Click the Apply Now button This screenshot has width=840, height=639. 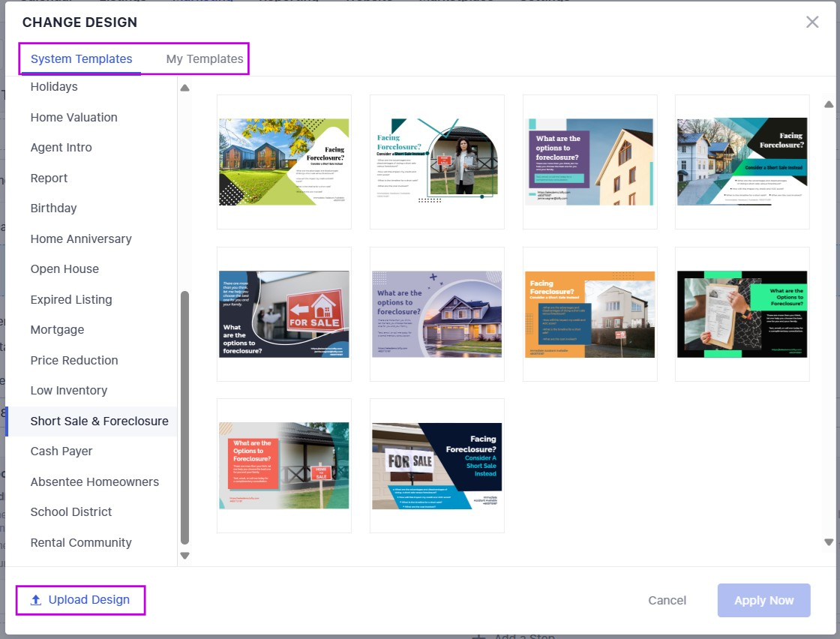point(763,600)
